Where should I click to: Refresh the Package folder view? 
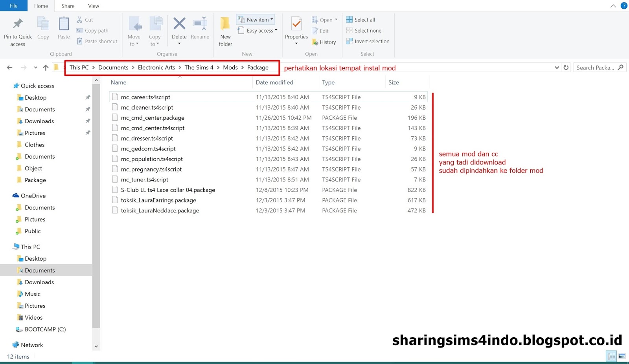(566, 68)
